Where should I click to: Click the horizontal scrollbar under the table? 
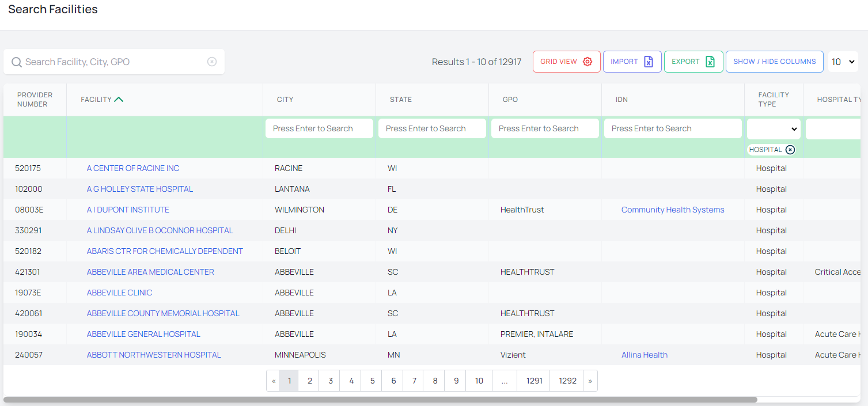[x=380, y=399]
